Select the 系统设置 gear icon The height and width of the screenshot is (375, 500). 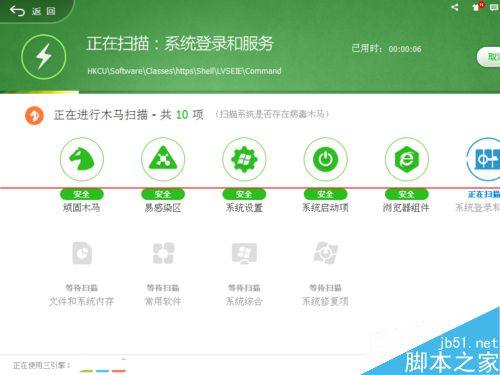pyautogui.click(x=244, y=159)
